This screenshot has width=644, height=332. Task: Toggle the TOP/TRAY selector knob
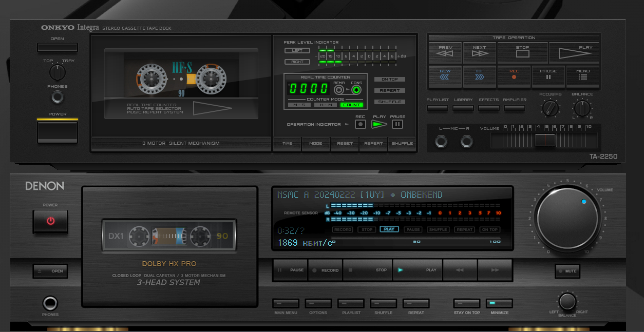tap(58, 72)
